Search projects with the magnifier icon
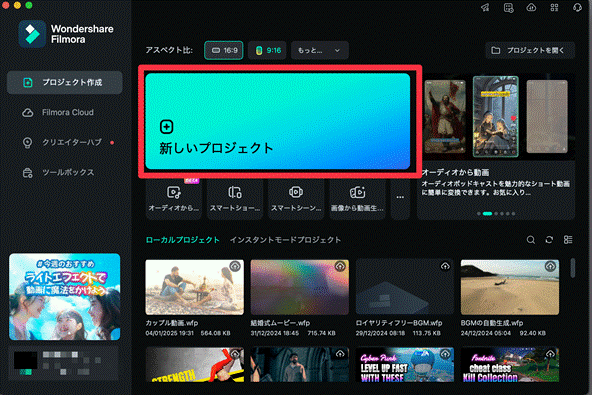The height and width of the screenshot is (395, 592). point(531,240)
